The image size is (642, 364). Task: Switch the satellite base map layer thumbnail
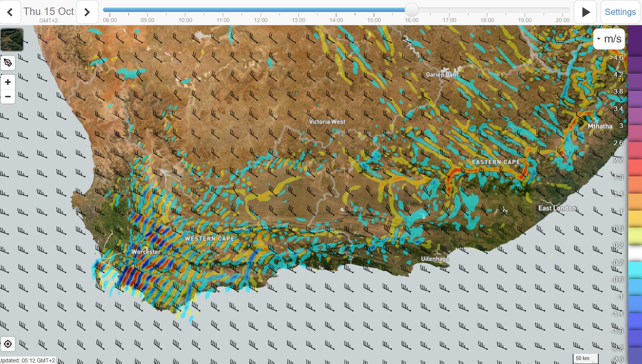(x=12, y=40)
